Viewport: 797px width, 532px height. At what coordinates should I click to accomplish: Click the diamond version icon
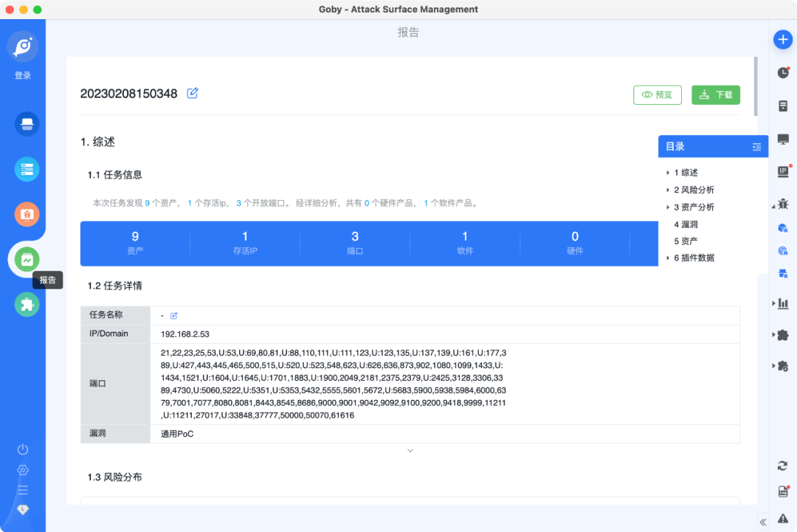coord(23,510)
